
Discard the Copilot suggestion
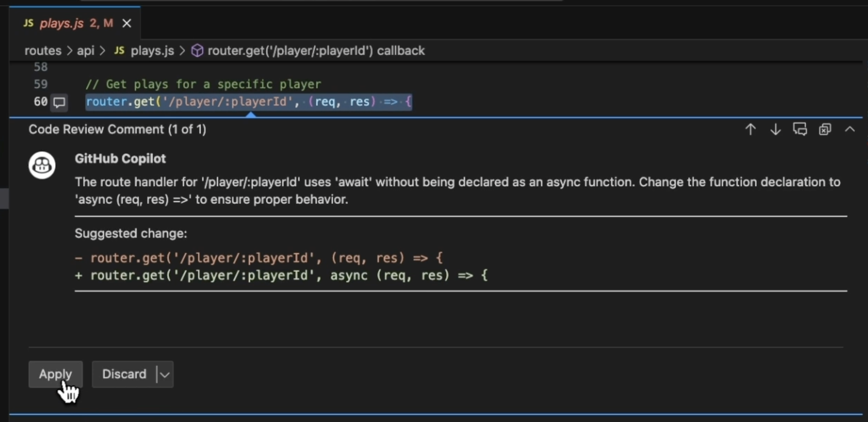click(x=124, y=374)
